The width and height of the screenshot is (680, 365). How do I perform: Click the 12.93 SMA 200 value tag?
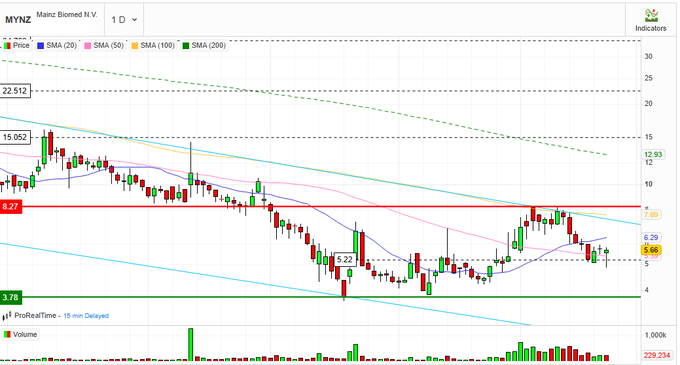coord(653,154)
